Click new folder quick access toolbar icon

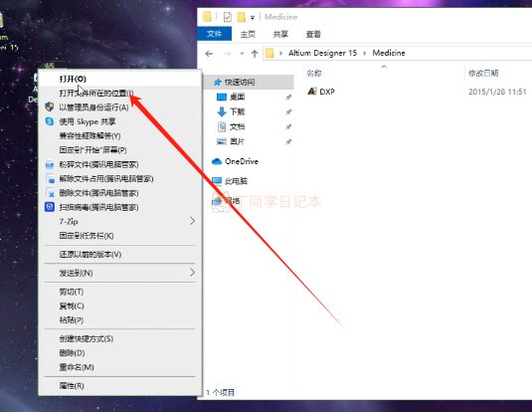coord(241,17)
